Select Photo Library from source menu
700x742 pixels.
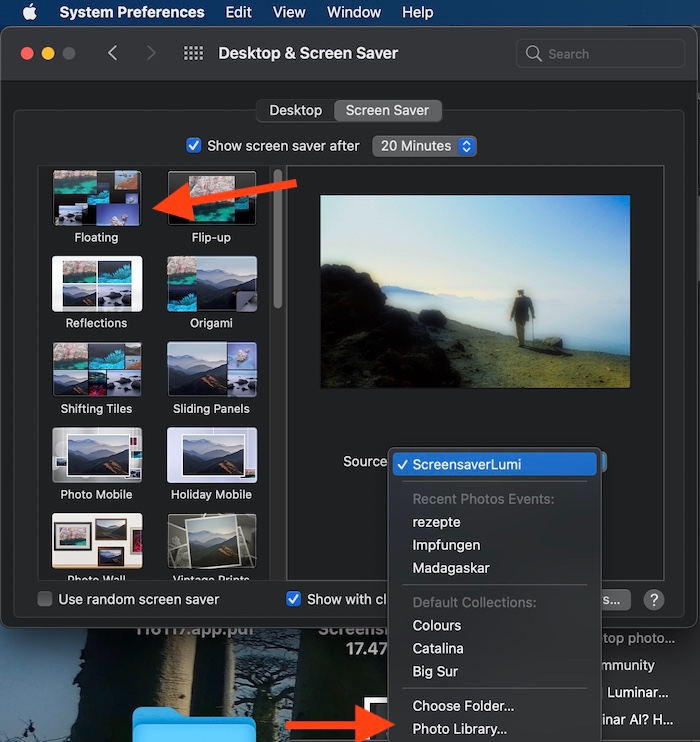[459, 729]
